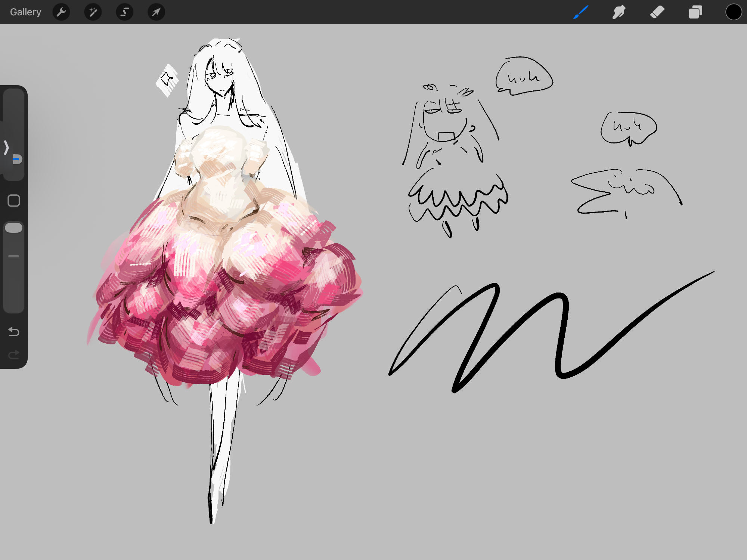Screen dimensions: 747x560
Task: Open Adjustments magic wand menu
Action: point(93,12)
